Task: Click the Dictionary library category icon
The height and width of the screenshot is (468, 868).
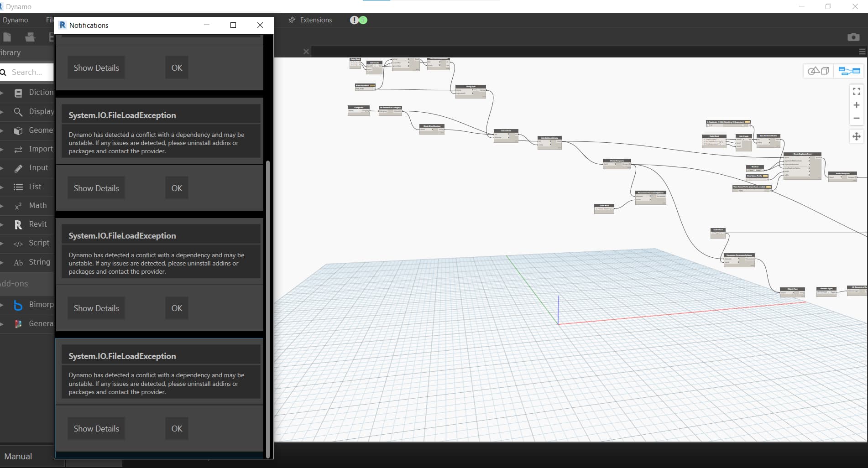Action: [18, 93]
